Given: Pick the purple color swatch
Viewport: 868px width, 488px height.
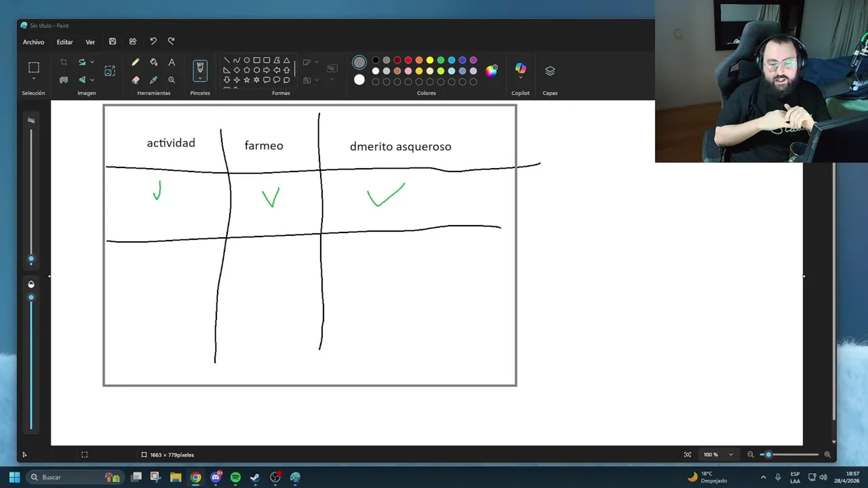Looking at the screenshot, I should [473, 60].
